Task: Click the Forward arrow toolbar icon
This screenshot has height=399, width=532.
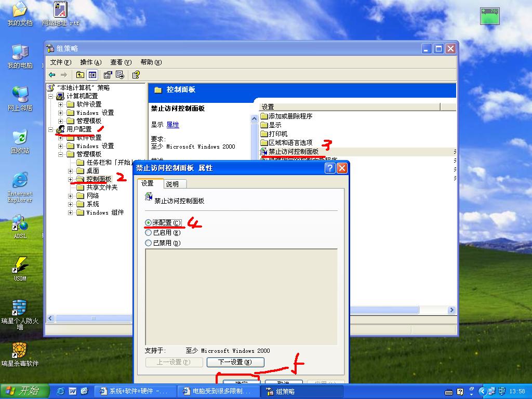Action: (x=64, y=75)
